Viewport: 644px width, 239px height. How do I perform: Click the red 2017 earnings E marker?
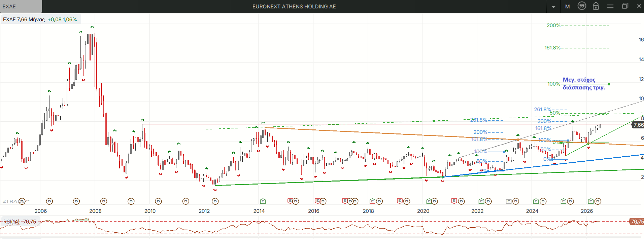coord(345,201)
